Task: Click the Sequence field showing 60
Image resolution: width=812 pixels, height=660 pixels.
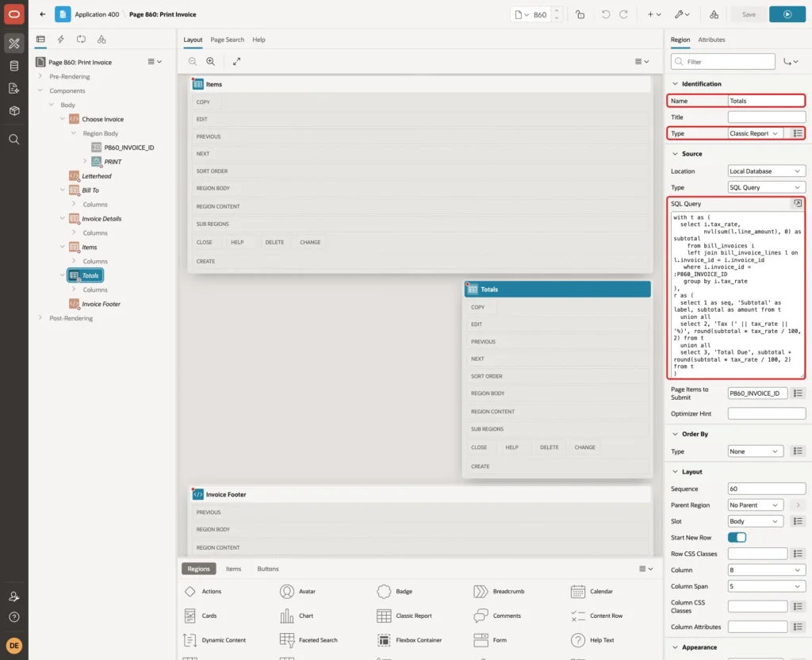Action: [767, 489]
